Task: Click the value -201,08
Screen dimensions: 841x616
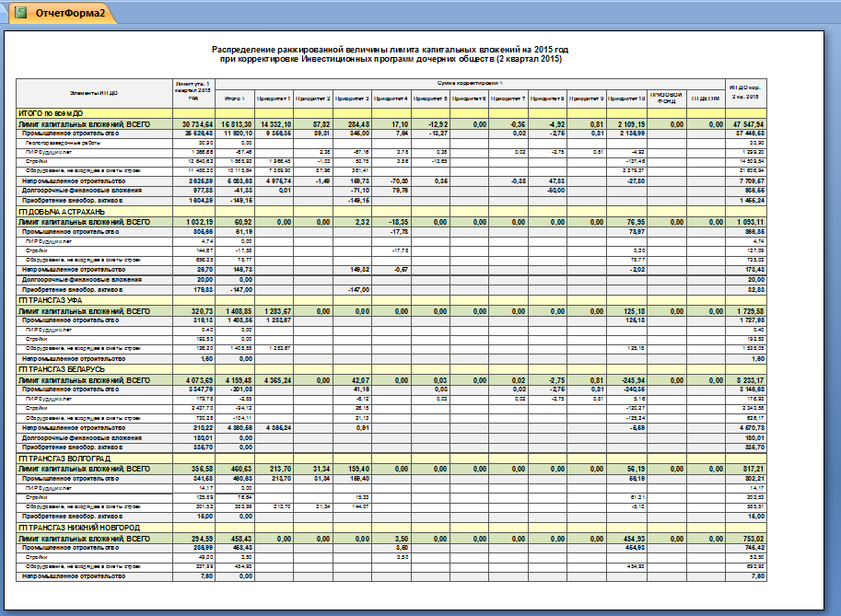Action: [241, 389]
